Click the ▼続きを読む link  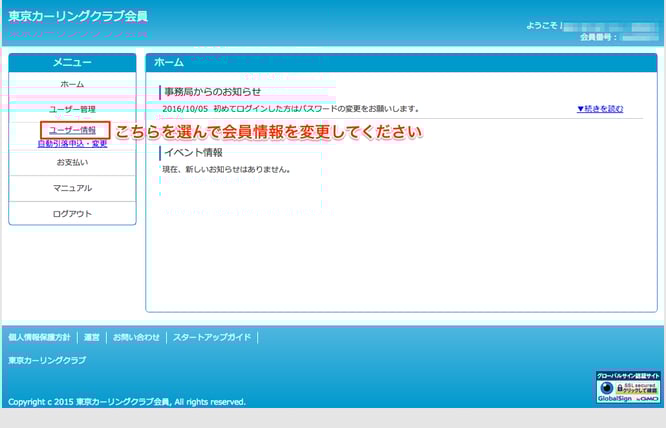click(x=600, y=109)
